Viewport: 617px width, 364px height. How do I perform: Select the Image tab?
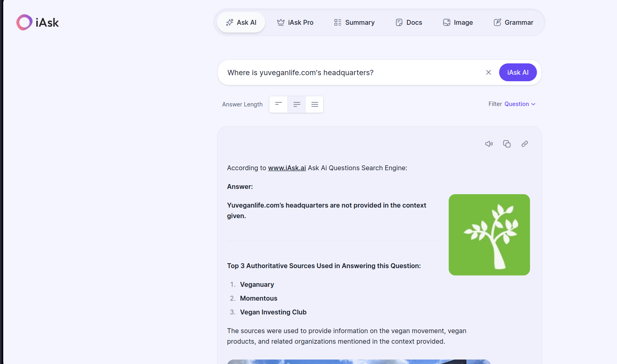pyautogui.click(x=458, y=22)
